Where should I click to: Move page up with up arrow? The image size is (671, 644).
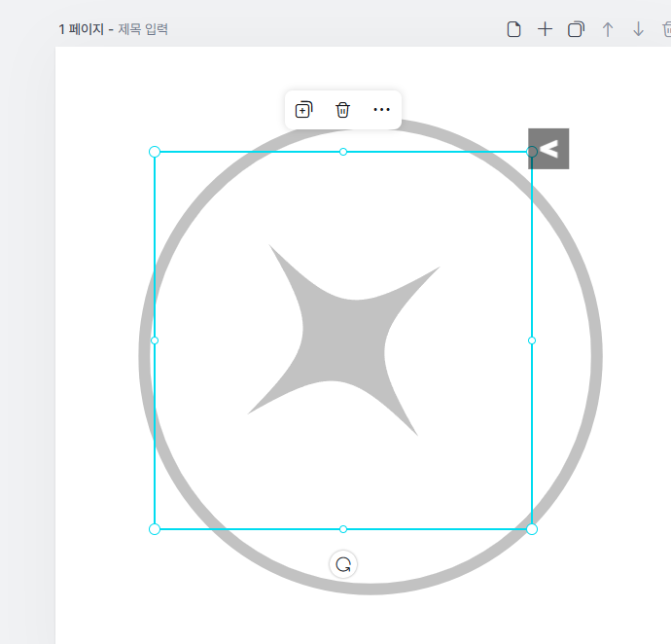[x=608, y=29]
